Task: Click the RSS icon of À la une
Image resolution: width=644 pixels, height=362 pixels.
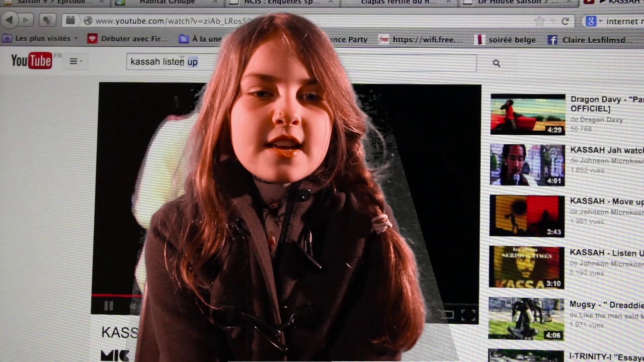Action: (x=184, y=39)
